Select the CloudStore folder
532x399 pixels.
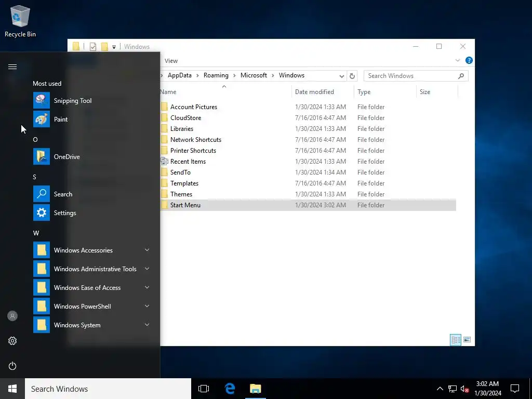pyautogui.click(x=185, y=118)
